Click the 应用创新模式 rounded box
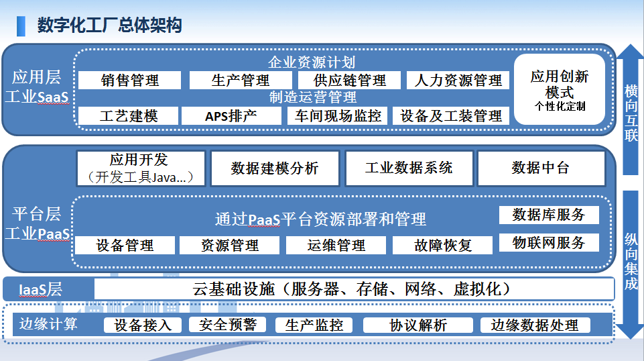This screenshot has height=361, width=644. (x=560, y=89)
